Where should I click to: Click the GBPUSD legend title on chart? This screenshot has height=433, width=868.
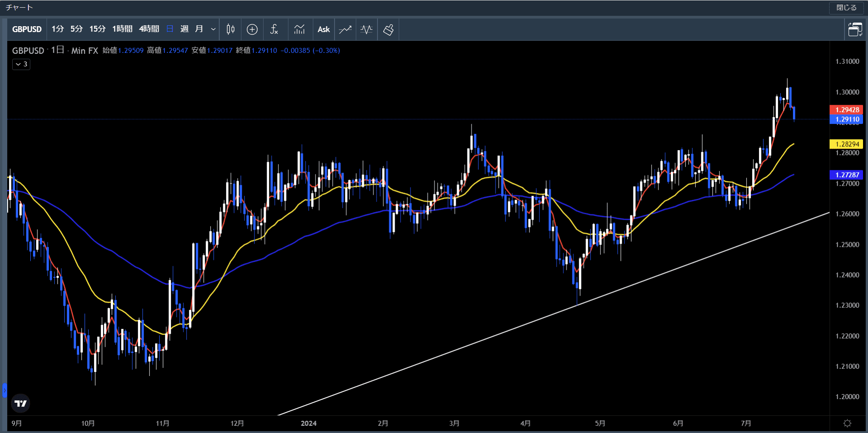28,51
